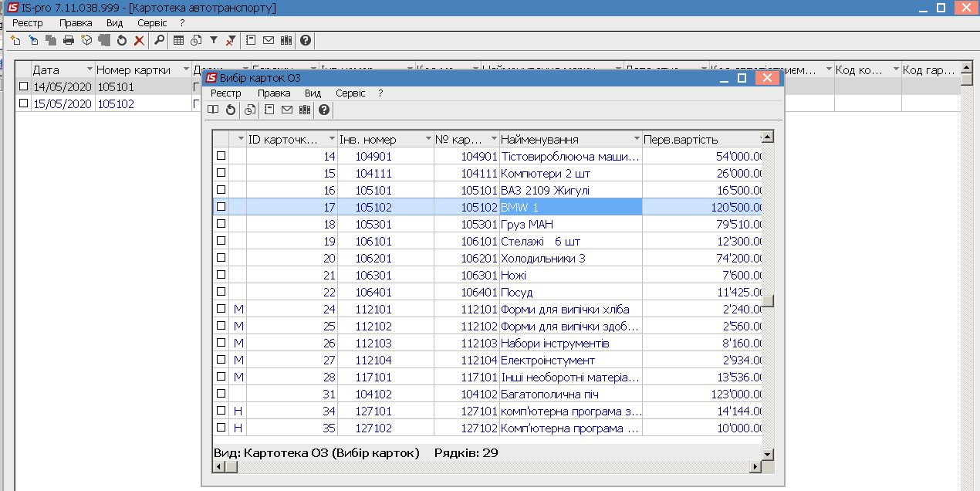980x491 pixels.
Task: Check the row for Компютери 2 шт
Action: pos(221,173)
